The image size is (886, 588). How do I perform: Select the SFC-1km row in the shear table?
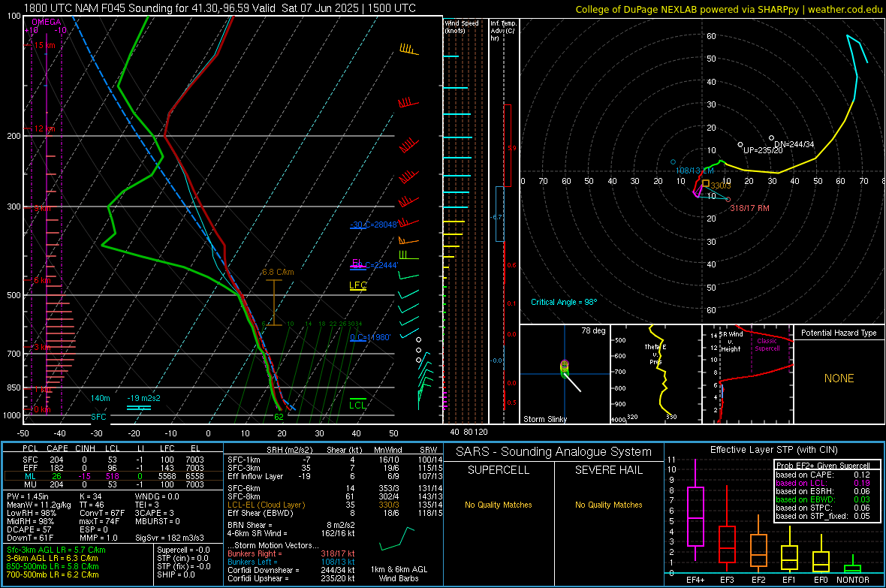click(333, 460)
